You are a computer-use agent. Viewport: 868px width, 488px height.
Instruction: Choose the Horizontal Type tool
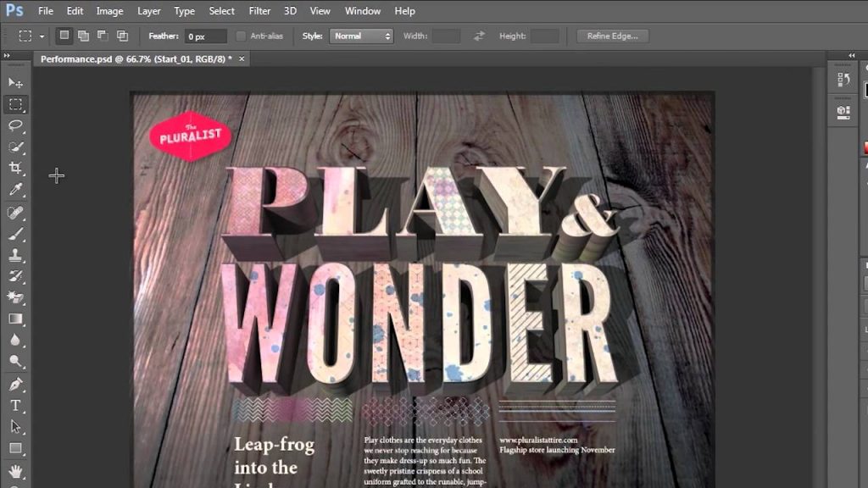coord(15,405)
